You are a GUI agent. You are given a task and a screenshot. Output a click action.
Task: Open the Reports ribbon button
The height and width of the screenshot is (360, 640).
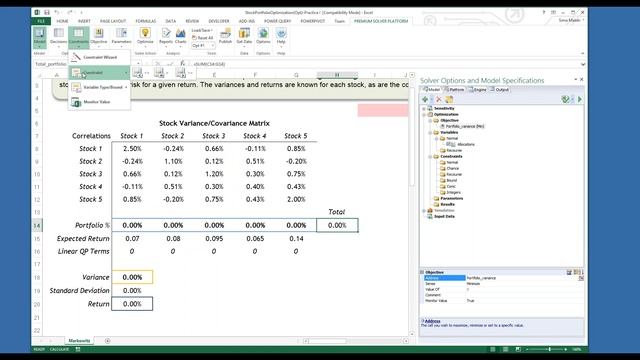pyautogui.click(x=166, y=38)
